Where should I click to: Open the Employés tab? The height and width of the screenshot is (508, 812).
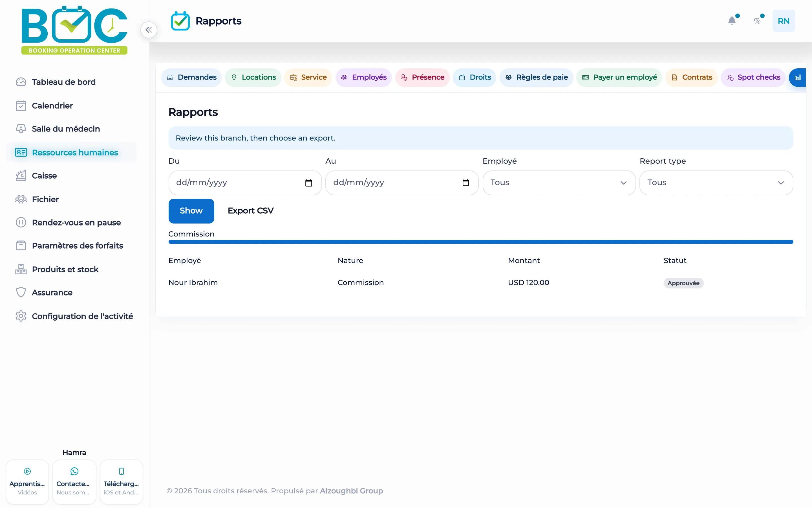pyautogui.click(x=363, y=78)
